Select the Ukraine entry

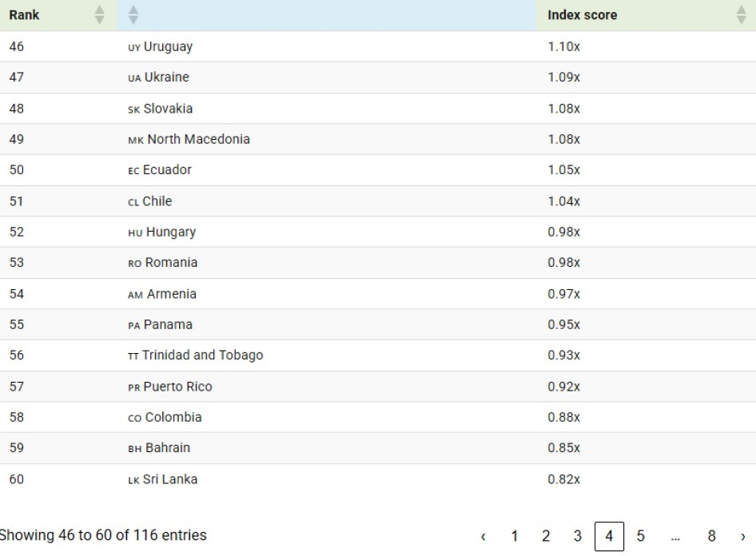click(x=166, y=77)
